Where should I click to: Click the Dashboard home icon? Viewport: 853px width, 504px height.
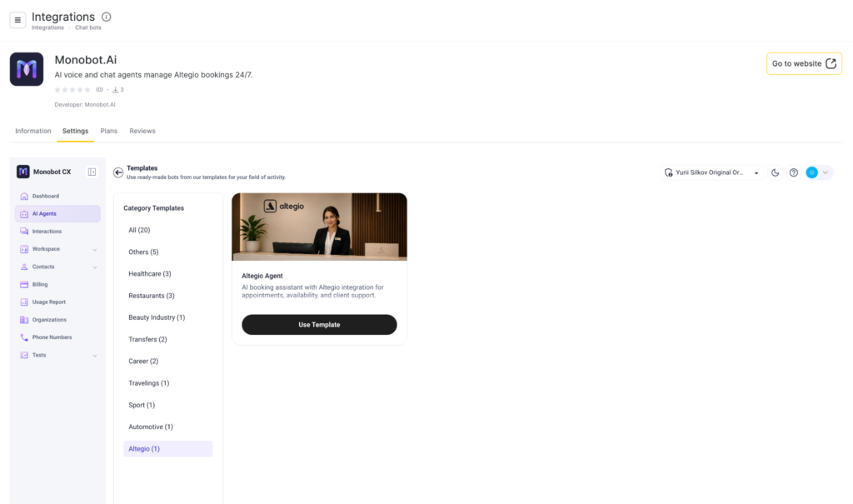(x=24, y=196)
